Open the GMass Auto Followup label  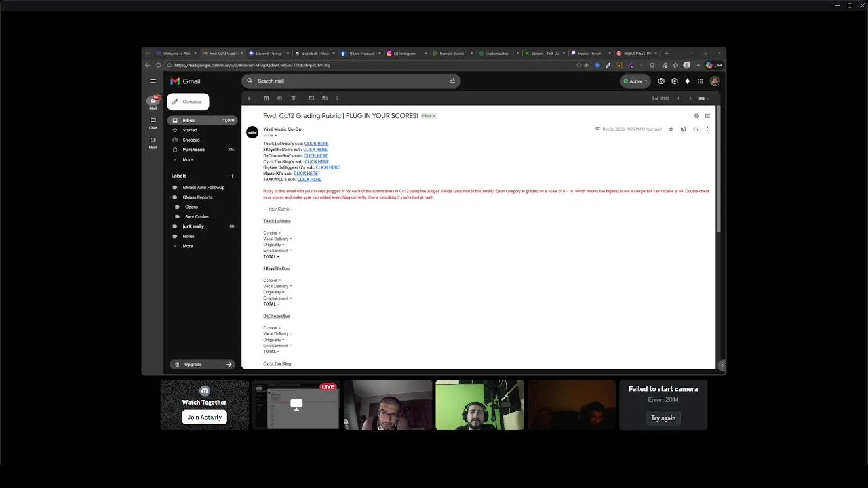(x=202, y=187)
